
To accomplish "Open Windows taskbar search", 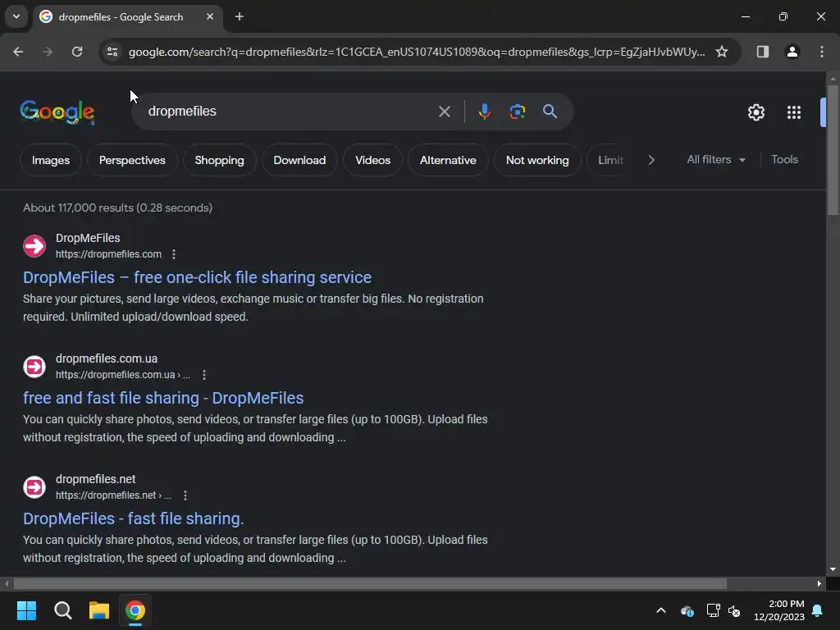I will click(x=62, y=610).
